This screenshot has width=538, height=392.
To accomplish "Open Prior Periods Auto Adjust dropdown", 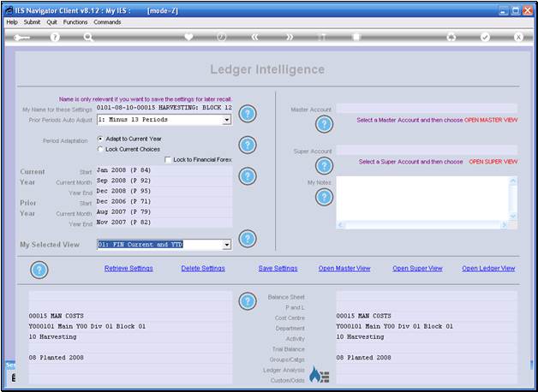I will 226,120.
